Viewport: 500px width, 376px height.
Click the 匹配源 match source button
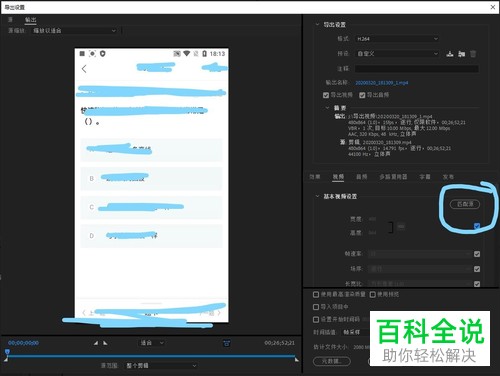click(465, 204)
